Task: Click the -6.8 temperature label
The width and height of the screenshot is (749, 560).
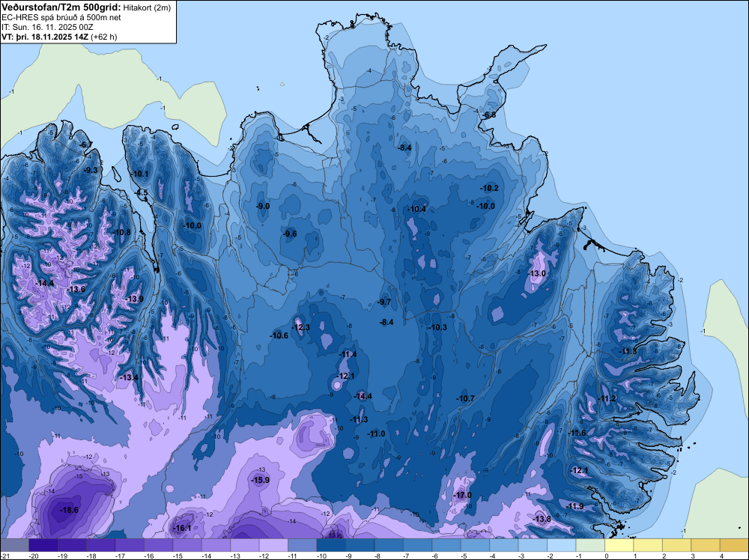Action: tap(489, 115)
